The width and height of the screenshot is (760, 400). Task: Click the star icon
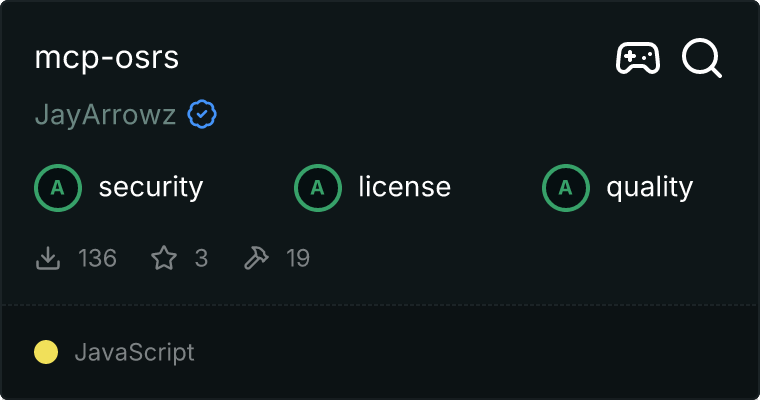pos(164,259)
